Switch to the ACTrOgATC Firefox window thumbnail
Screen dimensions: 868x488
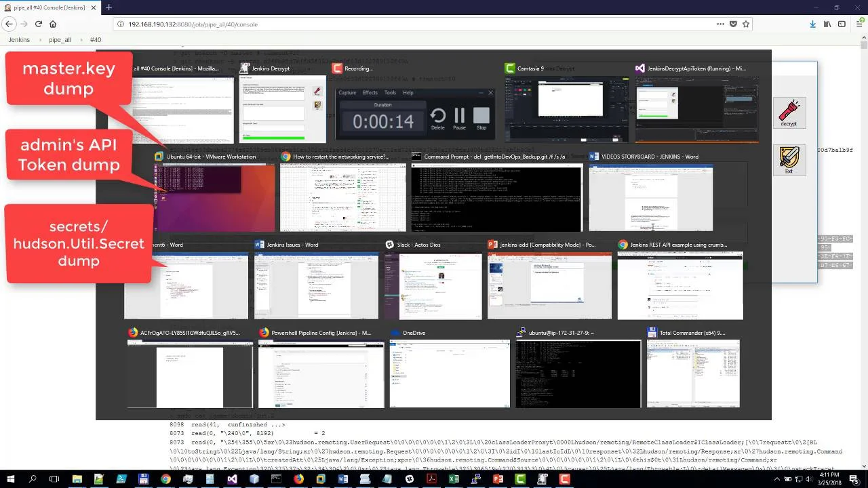coord(190,368)
